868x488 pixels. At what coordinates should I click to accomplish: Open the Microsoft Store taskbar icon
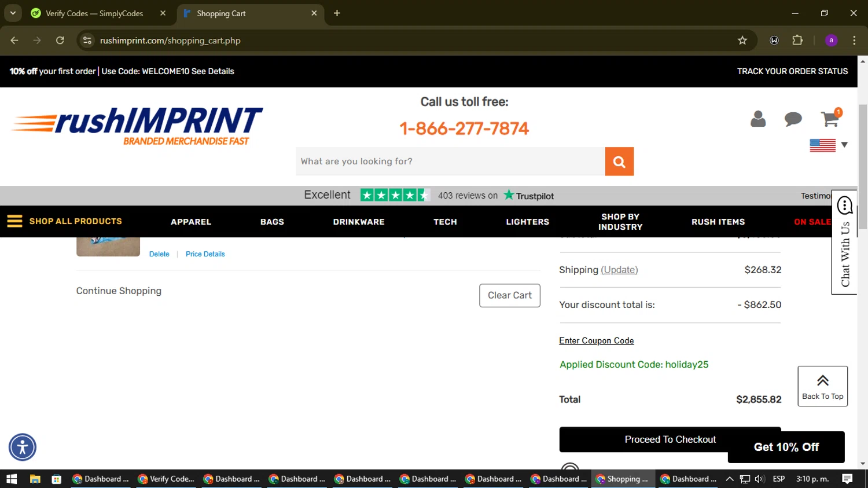pyautogui.click(x=56, y=479)
